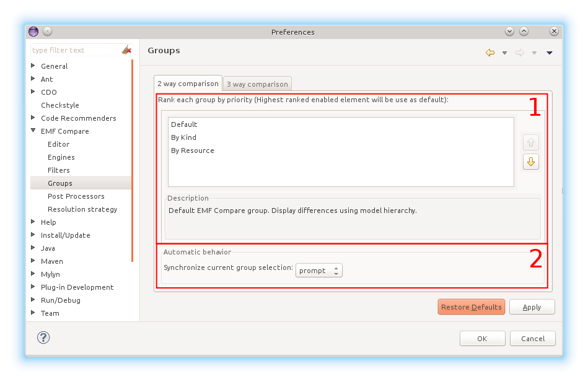Click the clear filter text broom icon
Screen dimensions: 588x382
coord(126,50)
